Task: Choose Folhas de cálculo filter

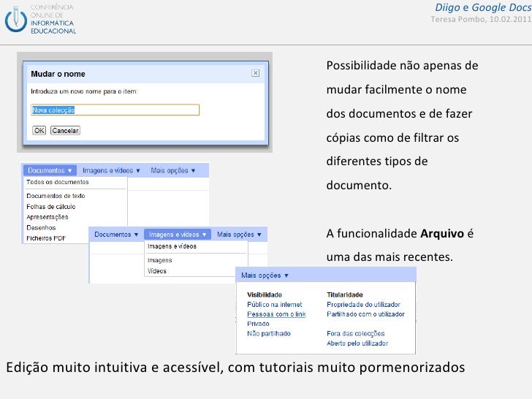Action: (x=51, y=207)
